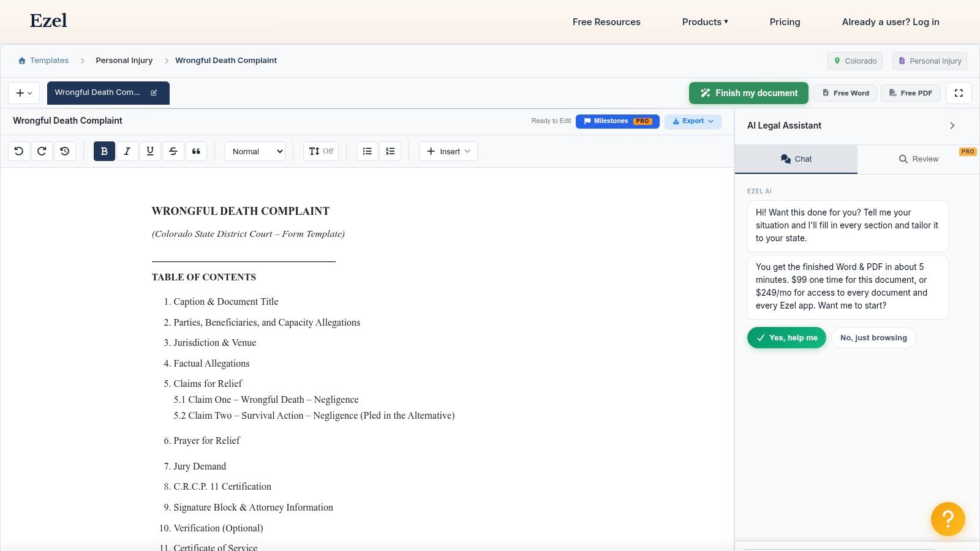Screen dimensions: 980x551
Task: Expand the Products menu
Action: (705, 22)
